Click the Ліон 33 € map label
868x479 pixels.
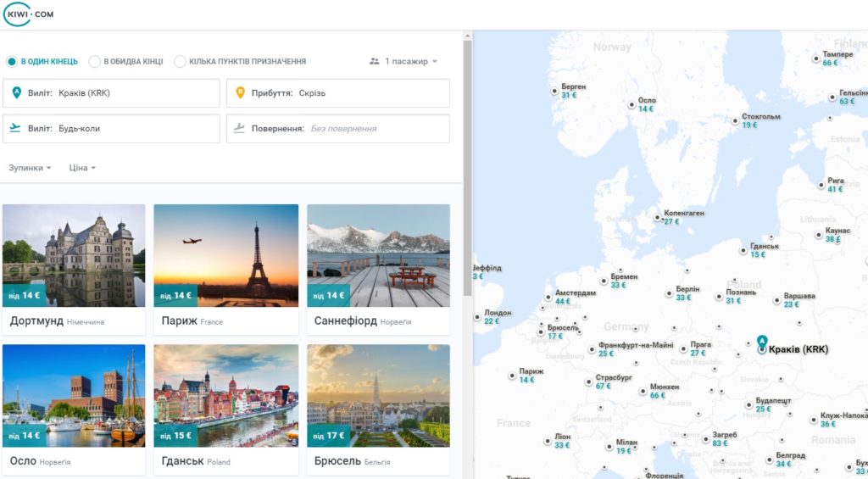(562, 441)
